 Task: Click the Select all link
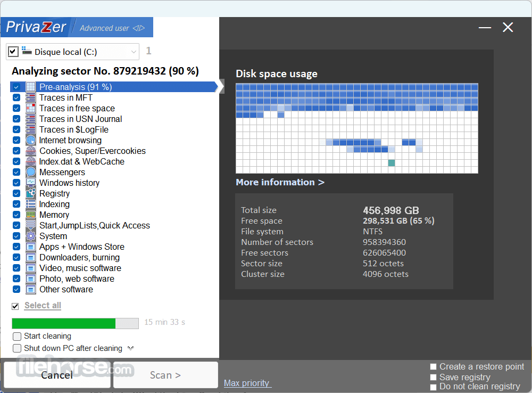[43, 305]
